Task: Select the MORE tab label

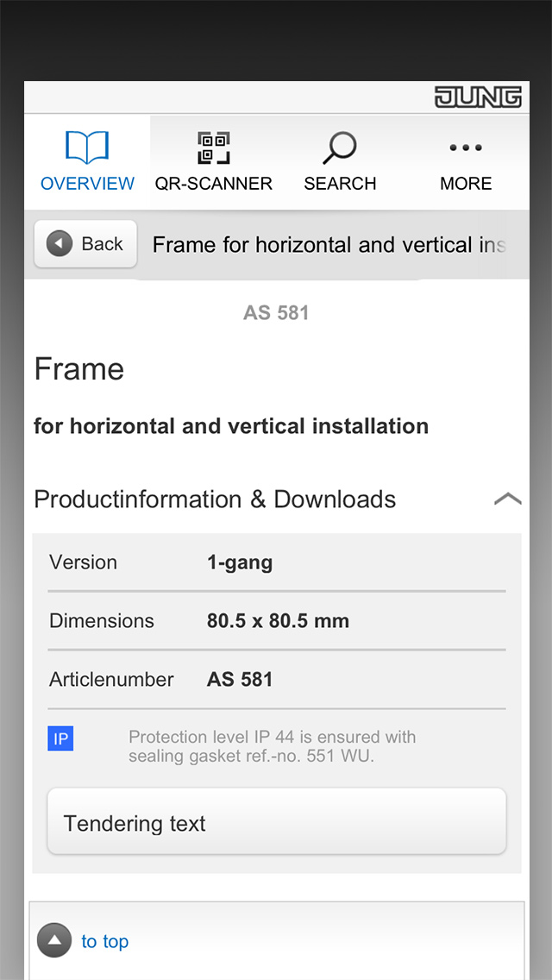Action: pyautogui.click(x=466, y=184)
